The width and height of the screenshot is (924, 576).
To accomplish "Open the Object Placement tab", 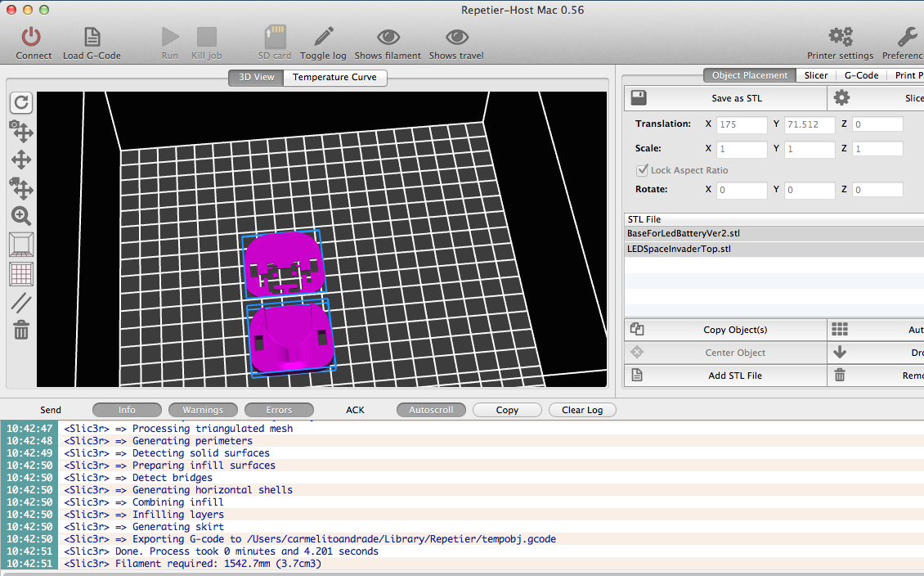I will (750, 75).
